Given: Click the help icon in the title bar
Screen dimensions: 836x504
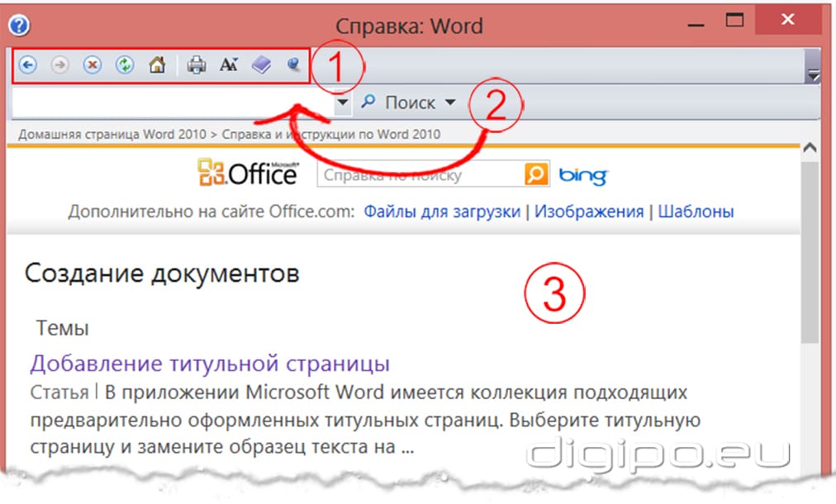Looking at the screenshot, I should tap(18, 25).
